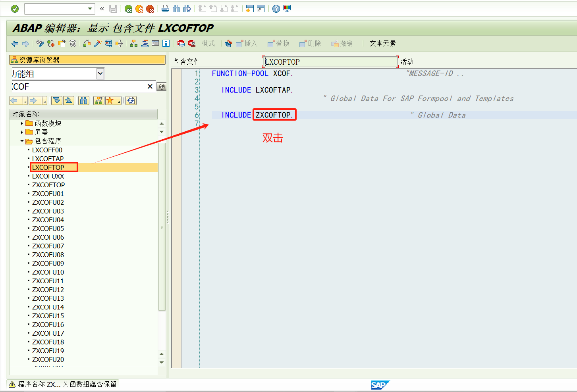Click the 插入 (Insert) button
The image size is (577, 392).
coord(247,44)
